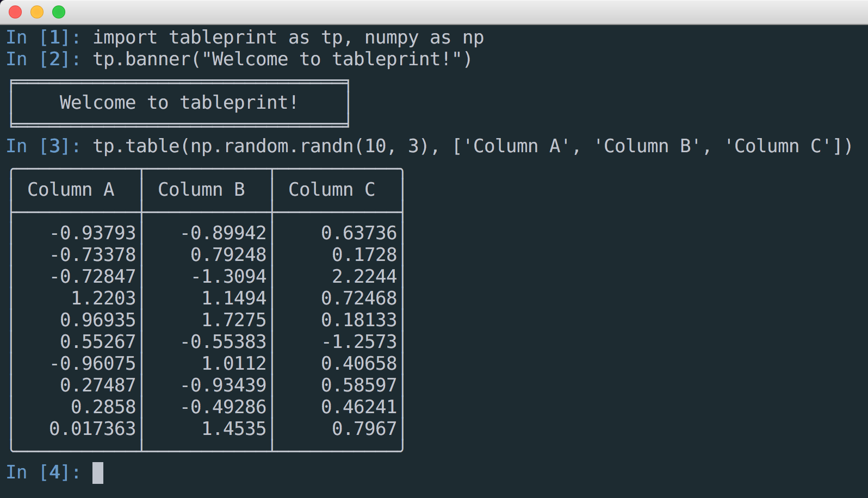Click the cursor at the In [4] prompt

coord(98,472)
